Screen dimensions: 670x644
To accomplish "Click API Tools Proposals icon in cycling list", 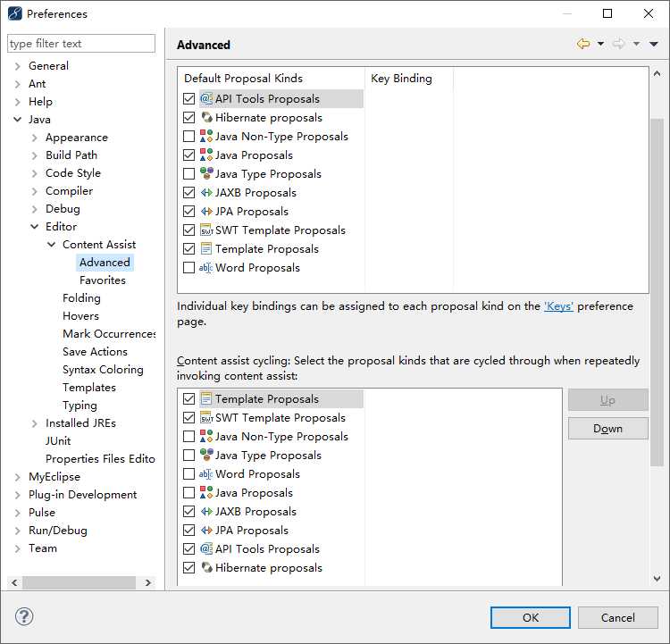I will (x=206, y=548).
